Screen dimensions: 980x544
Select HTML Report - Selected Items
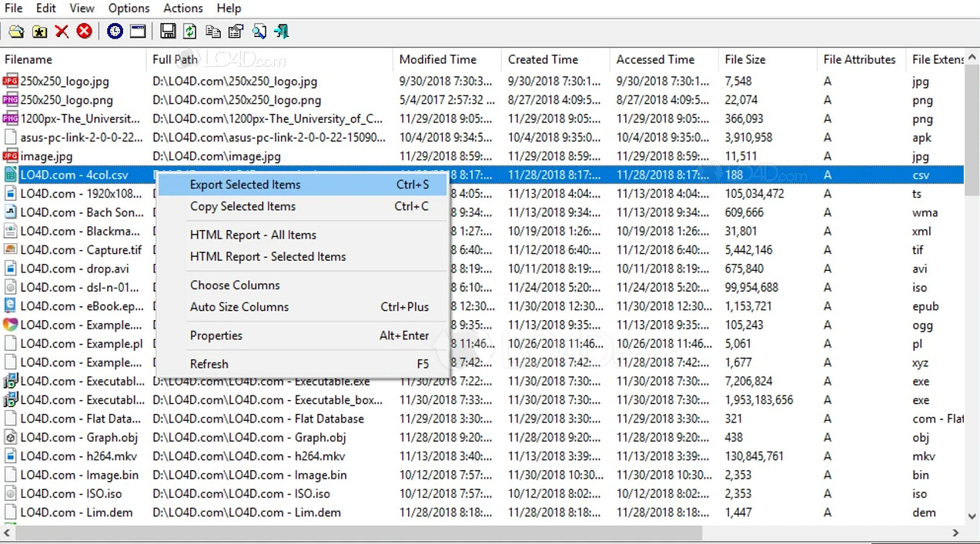coord(303,256)
